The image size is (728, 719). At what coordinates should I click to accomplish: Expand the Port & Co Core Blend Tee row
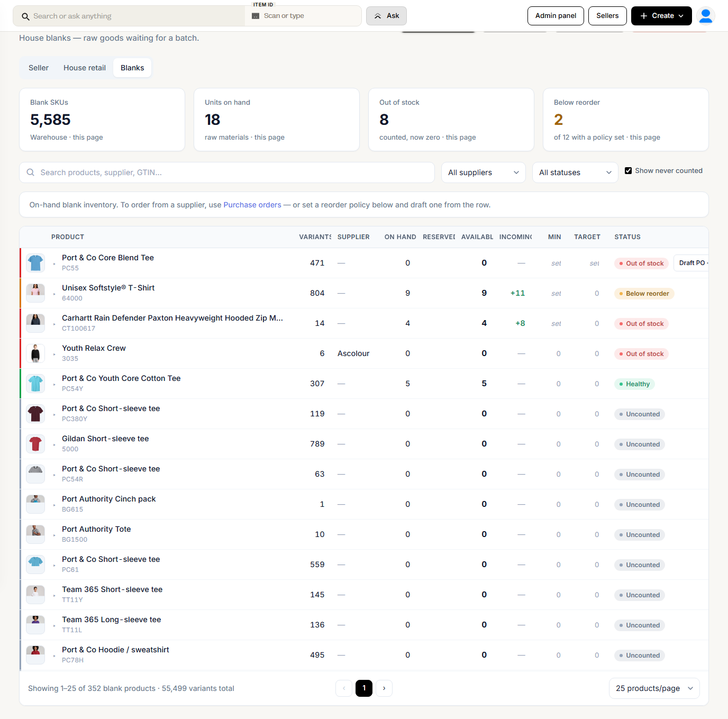[54, 263]
